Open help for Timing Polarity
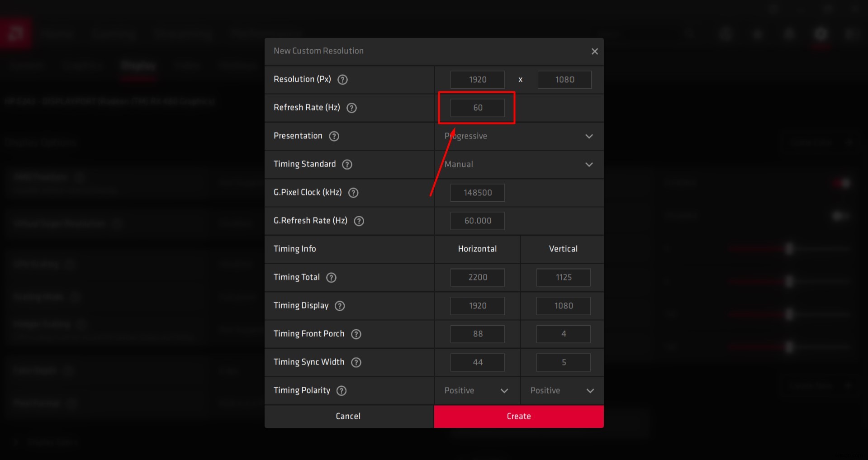Image resolution: width=868 pixels, height=460 pixels. (342, 391)
